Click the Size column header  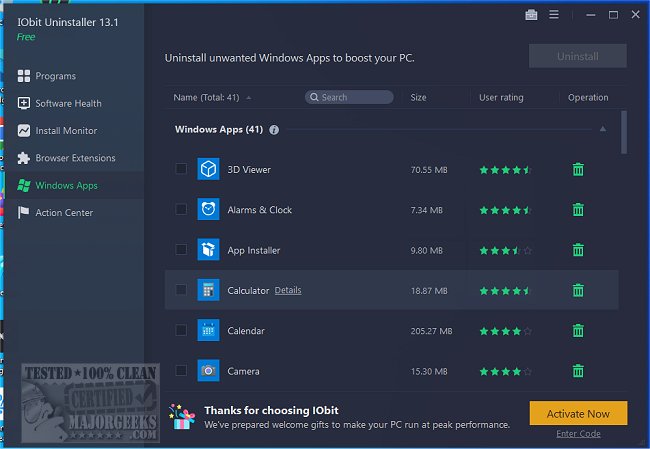pyautogui.click(x=418, y=97)
